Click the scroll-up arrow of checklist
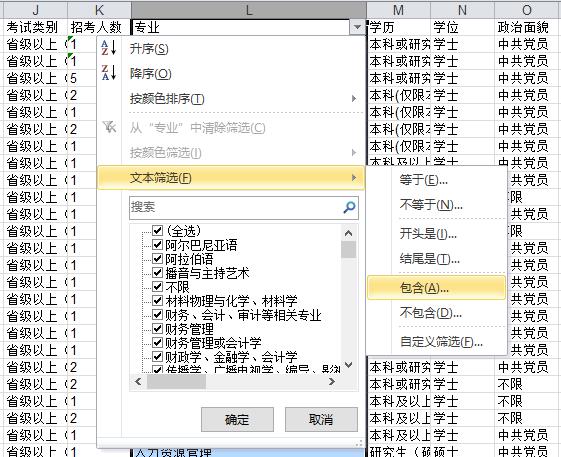 (348, 233)
